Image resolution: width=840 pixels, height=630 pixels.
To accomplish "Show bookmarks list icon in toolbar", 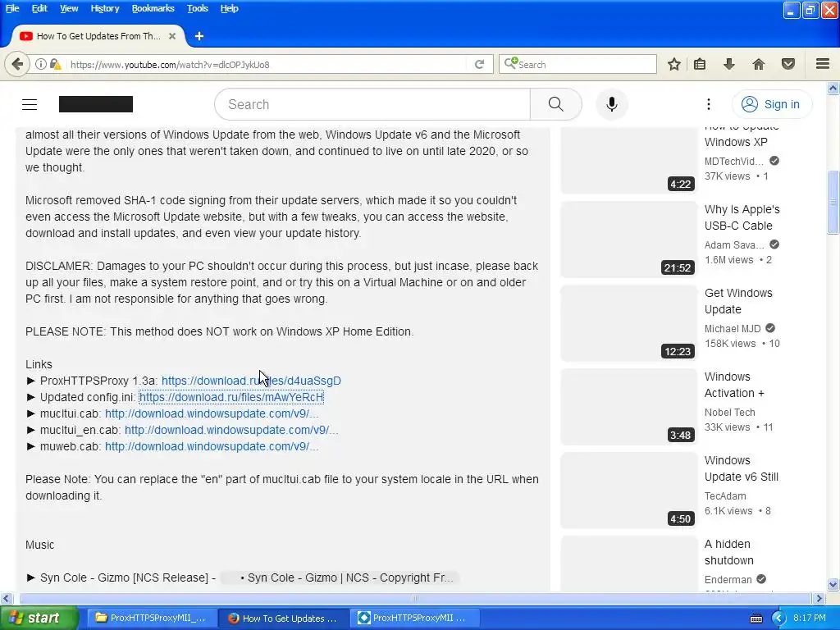I will point(700,64).
